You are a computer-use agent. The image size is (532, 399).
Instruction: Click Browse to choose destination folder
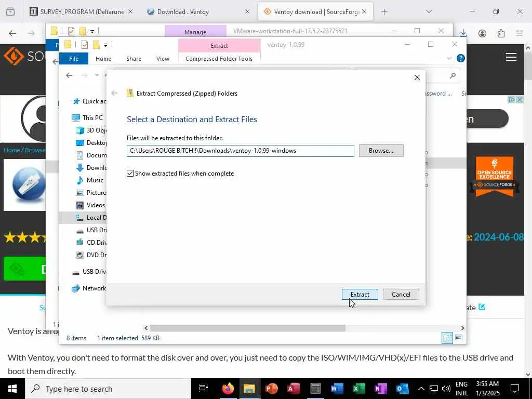(x=381, y=151)
